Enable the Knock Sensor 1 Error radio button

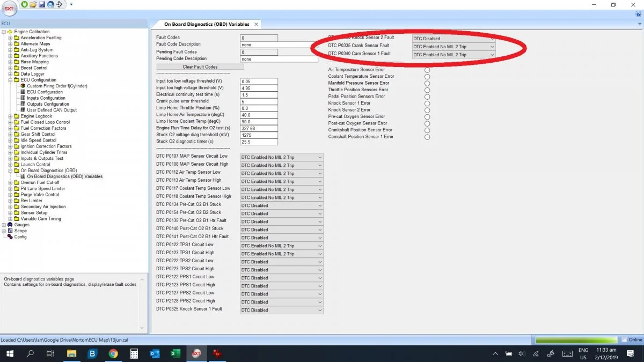[x=427, y=103]
